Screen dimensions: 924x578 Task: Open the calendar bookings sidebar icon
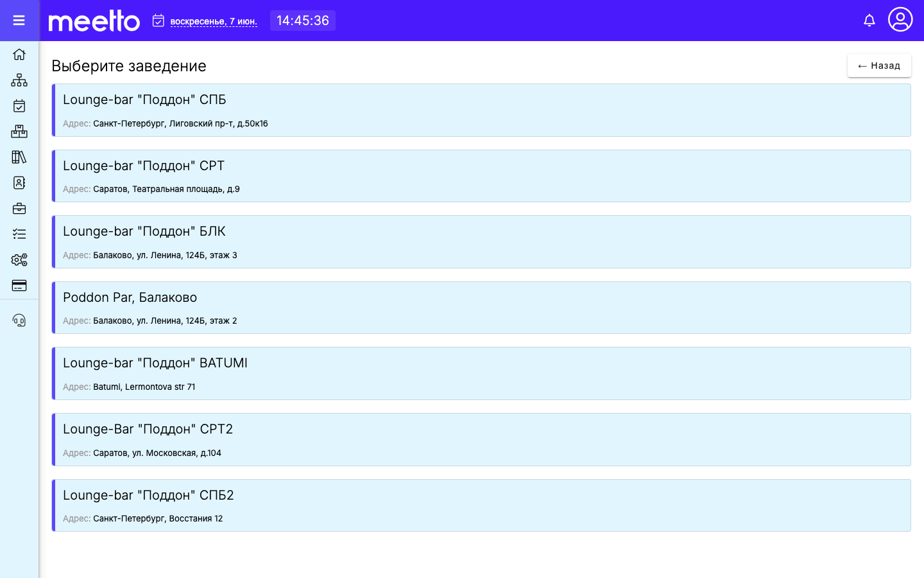coord(19,106)
